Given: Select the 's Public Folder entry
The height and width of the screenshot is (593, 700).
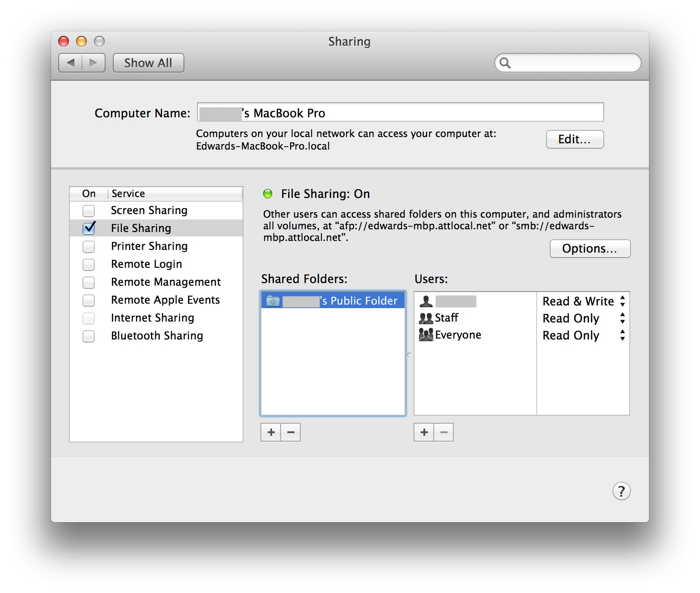Looking at the screenshot, I should tap(333, 301).
